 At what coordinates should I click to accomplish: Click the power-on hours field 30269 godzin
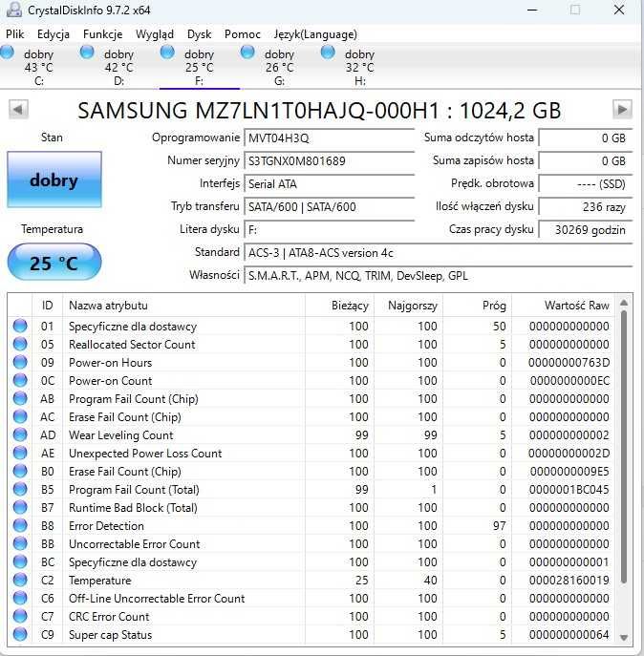586,230
